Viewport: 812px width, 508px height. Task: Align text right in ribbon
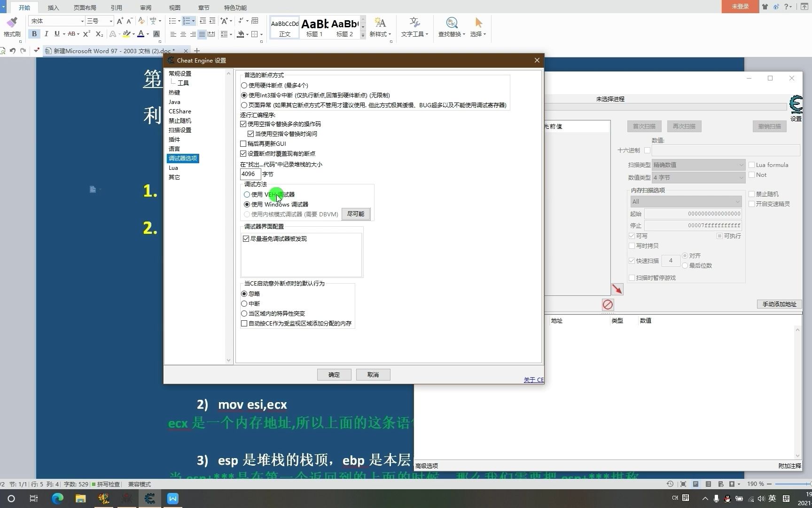click(x=193, y=34)
